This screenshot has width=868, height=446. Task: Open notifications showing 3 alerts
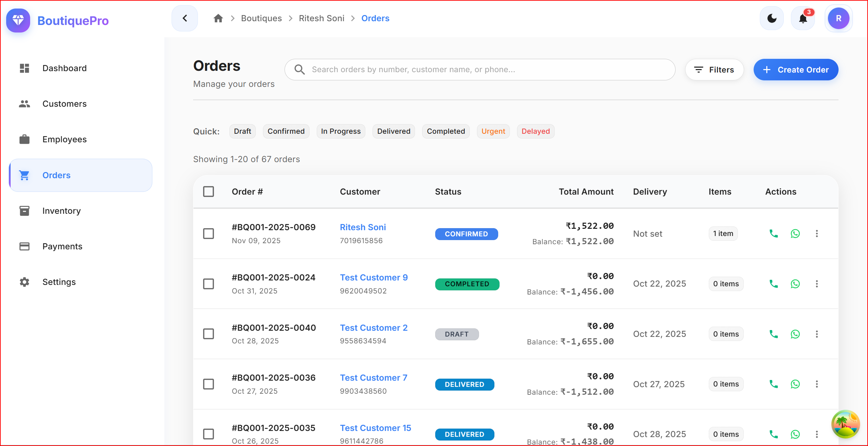tap(803, 18)
